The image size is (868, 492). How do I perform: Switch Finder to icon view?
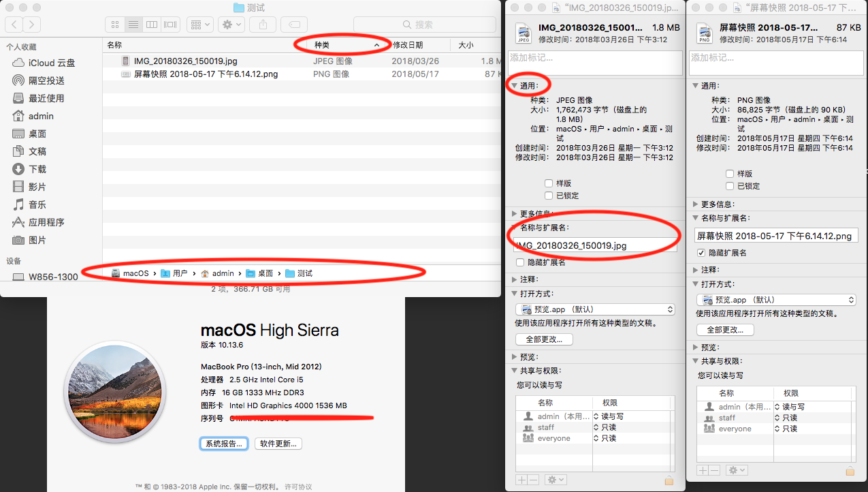point(115,25)
